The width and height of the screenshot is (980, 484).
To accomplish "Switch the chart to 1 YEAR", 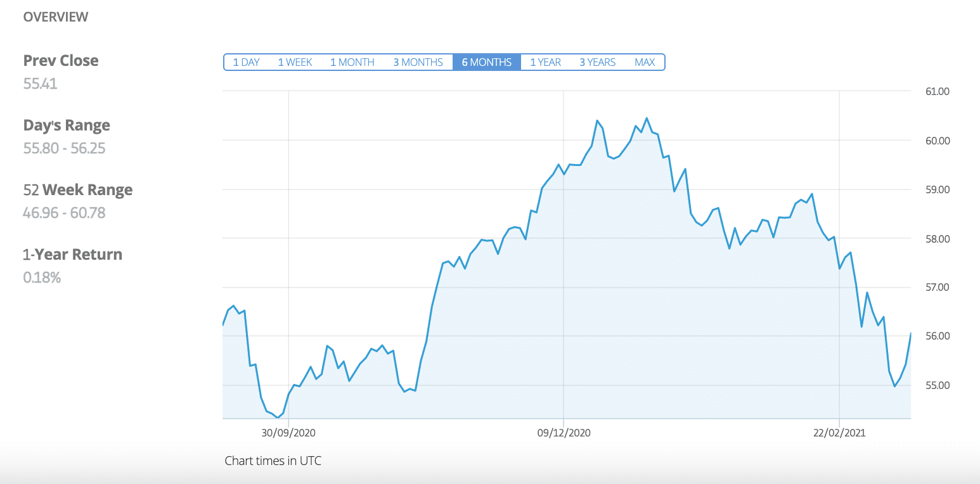I will click(x=545, y=62).
